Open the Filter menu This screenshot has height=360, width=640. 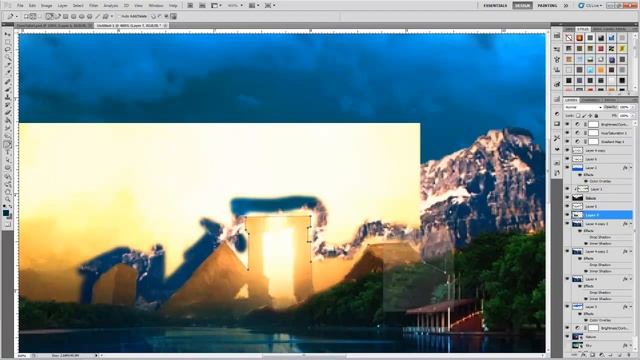(93, 5)
